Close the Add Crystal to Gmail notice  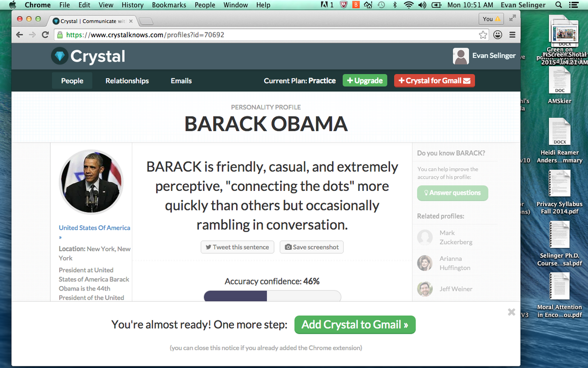pyautogui.click(x=511, y=312)
